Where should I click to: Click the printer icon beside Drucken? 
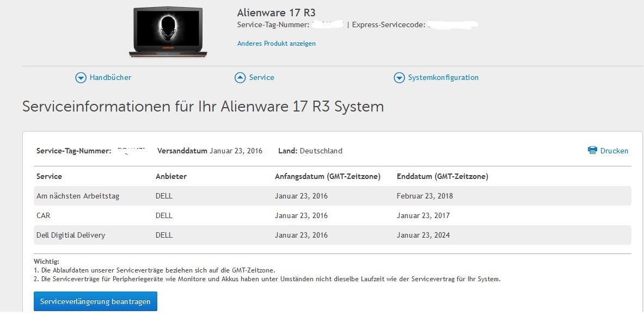[x=592, y=151]
